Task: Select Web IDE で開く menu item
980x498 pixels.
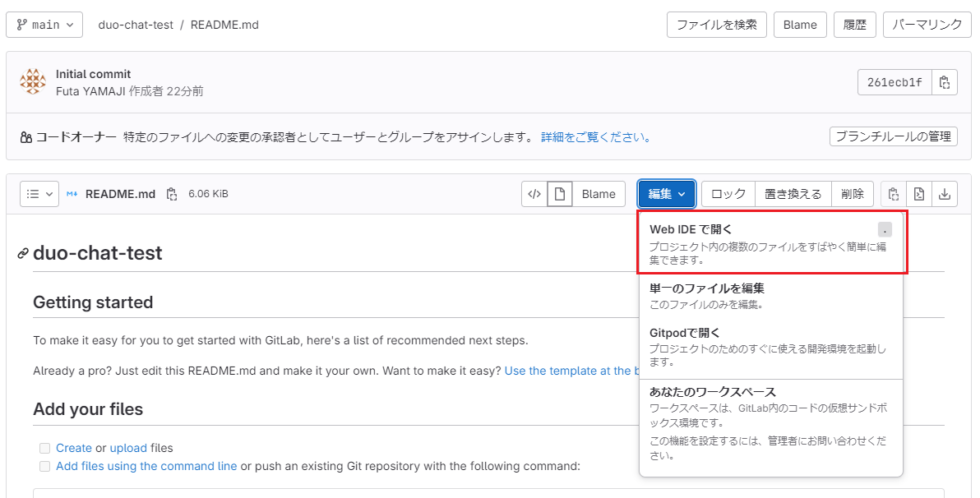Action: (x=771, y=244)
